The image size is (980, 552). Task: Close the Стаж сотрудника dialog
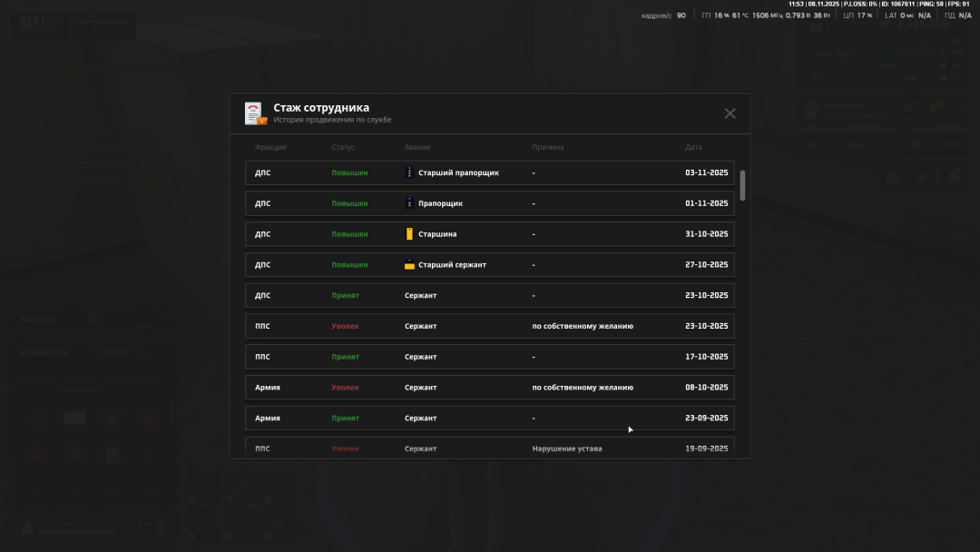pos(730,113)
